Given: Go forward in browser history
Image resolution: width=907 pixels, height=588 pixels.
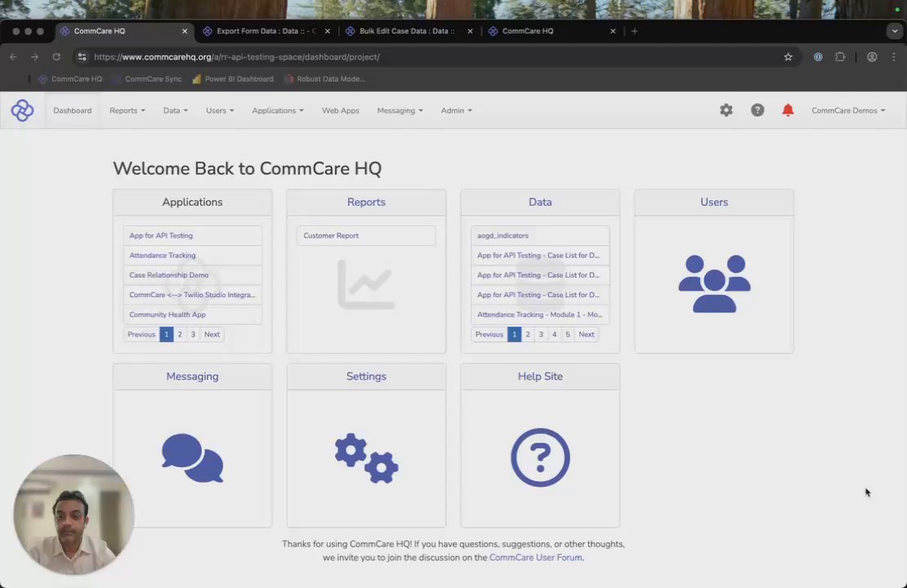Looking at the screenshot, I should 34,56.
